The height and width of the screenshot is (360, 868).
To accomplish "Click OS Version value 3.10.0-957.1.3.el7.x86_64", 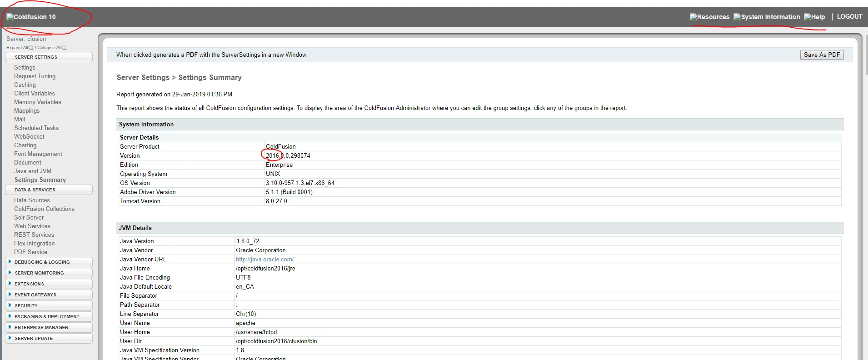I will click(x=300, y=183).
